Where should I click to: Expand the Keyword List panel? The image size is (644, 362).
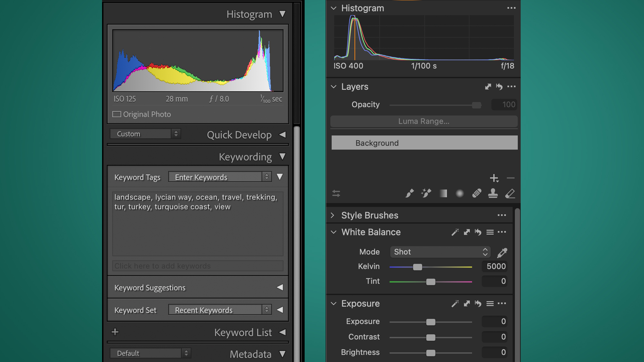click(282, 332)
